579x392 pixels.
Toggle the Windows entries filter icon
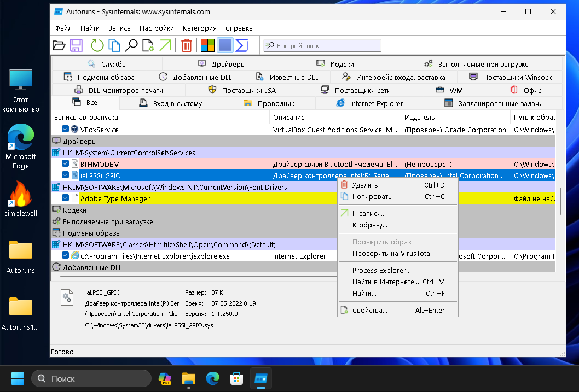point(225,46)
